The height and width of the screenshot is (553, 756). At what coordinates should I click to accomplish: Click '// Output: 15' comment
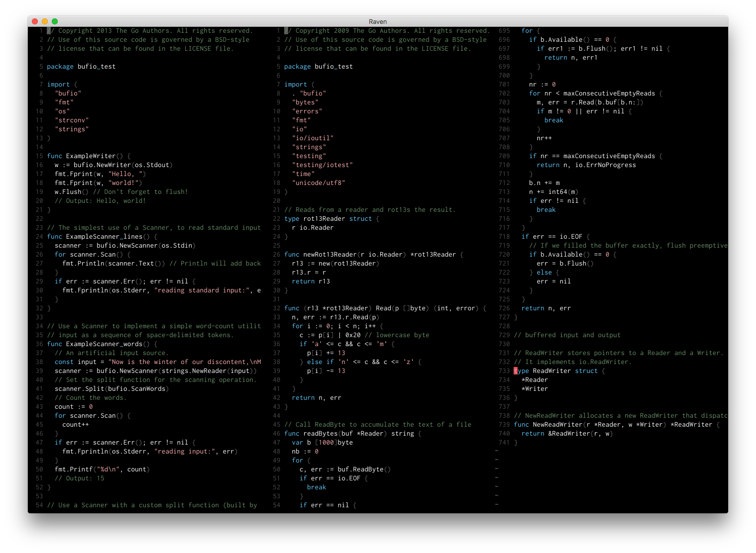80,478
